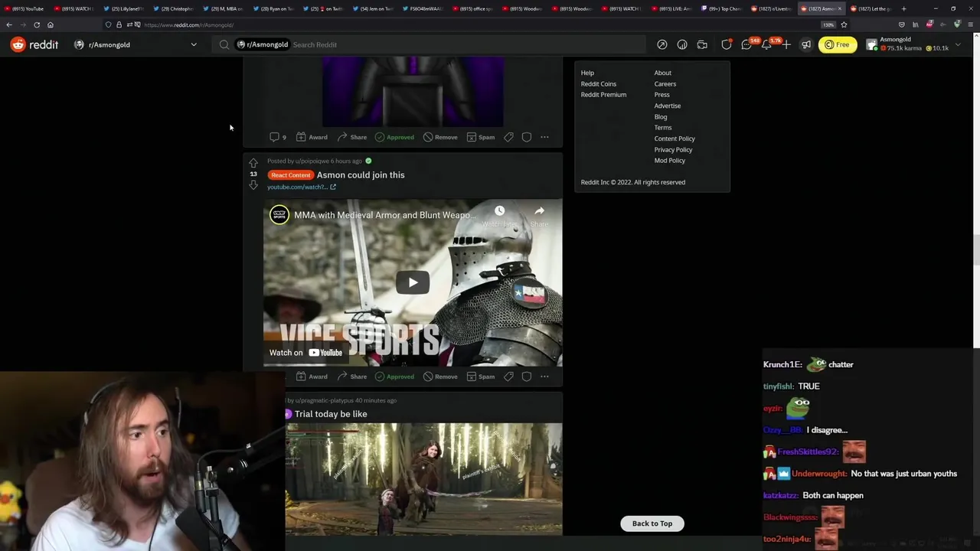Open the Reddit video icon in header
This screenshot has height=551, width=980.
click(x=702, y=44)
